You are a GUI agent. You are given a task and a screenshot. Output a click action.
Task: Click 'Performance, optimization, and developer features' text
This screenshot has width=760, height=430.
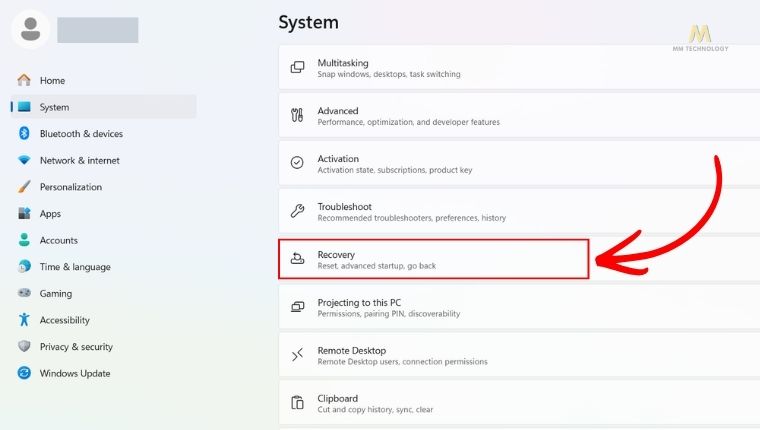tap(409, 122)
